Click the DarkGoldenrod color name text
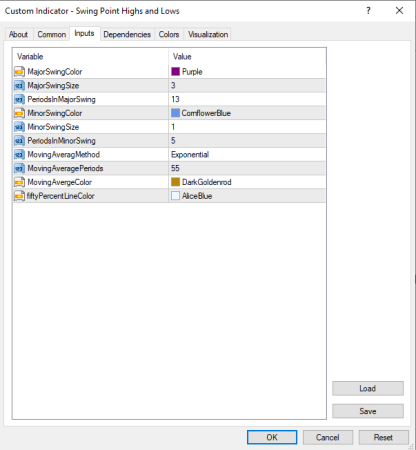Viewport: 416px width, 450px height. (x=207, y=182)
